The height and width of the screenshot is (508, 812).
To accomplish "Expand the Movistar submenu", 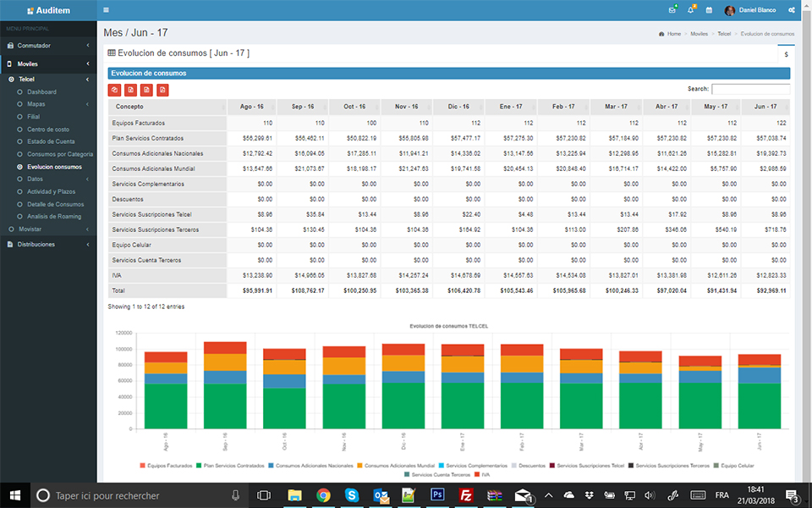I will click(x=48, y=229).
